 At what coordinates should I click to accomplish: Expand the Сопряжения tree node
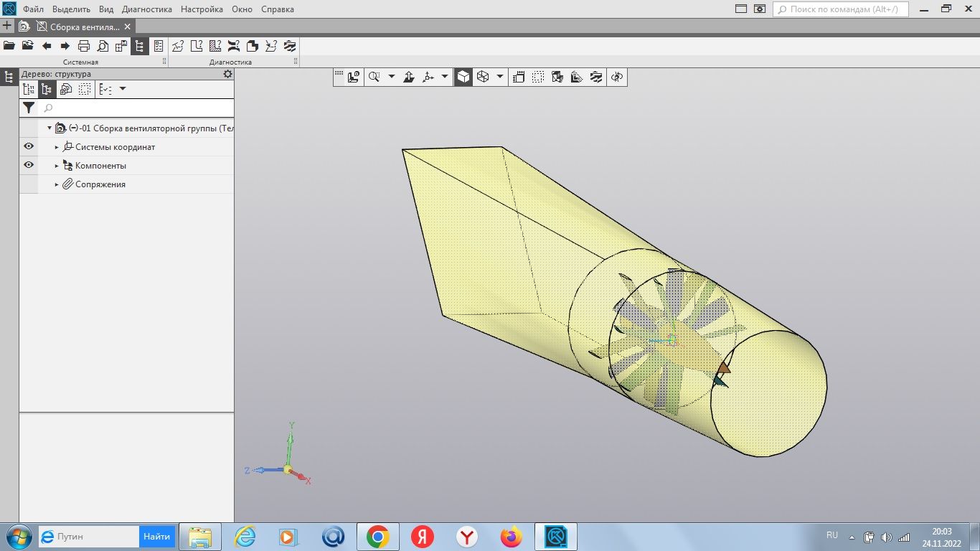point(57,184)
